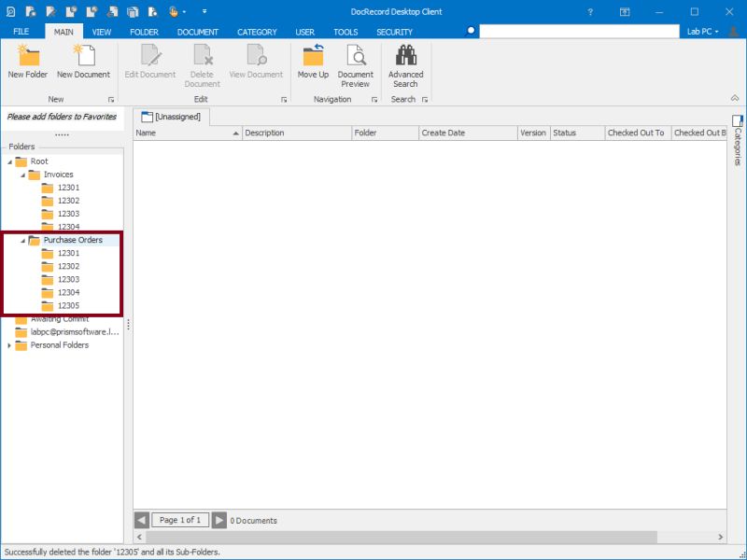Viewport: 747px width, 560px height.
Task: Click the hand pointer icon in the title bar
Action: [173, 12]
